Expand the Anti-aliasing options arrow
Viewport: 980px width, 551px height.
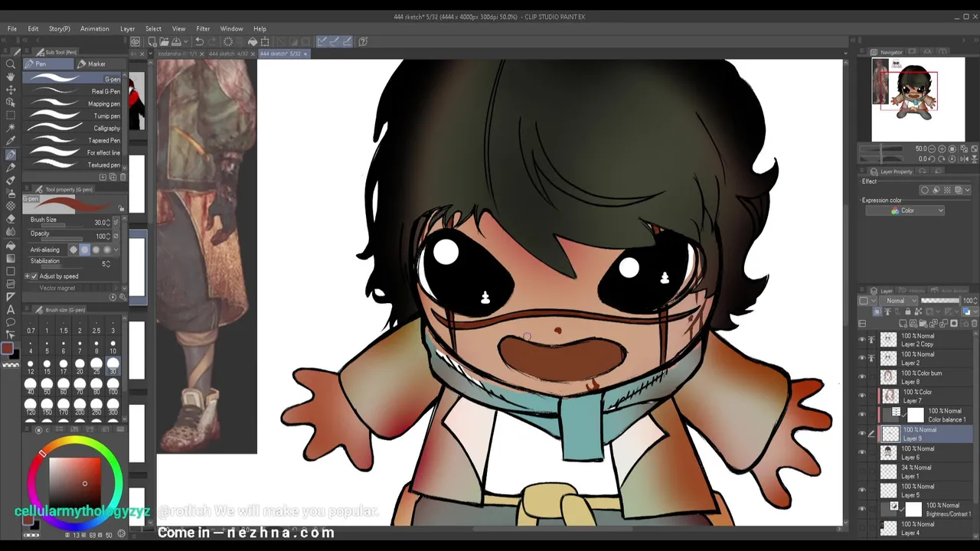click(116, 249)
